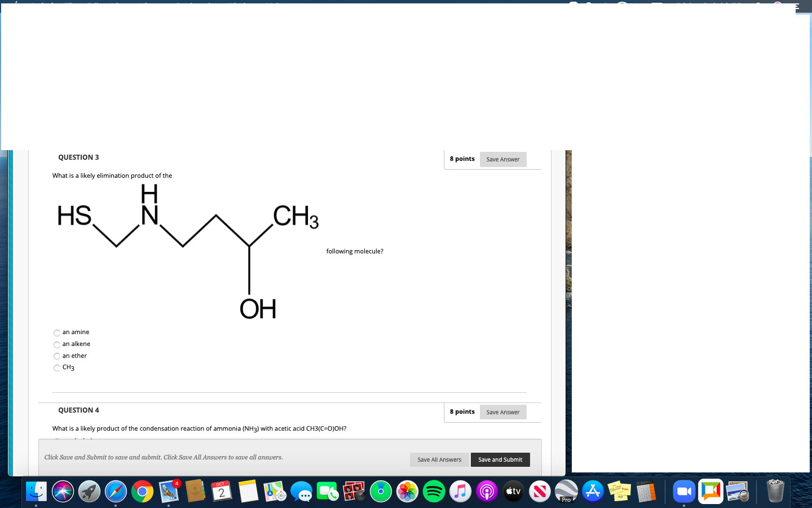This screenshot has width=812, height=508.
Task: Open Notes app in dock
Action: 248,492
